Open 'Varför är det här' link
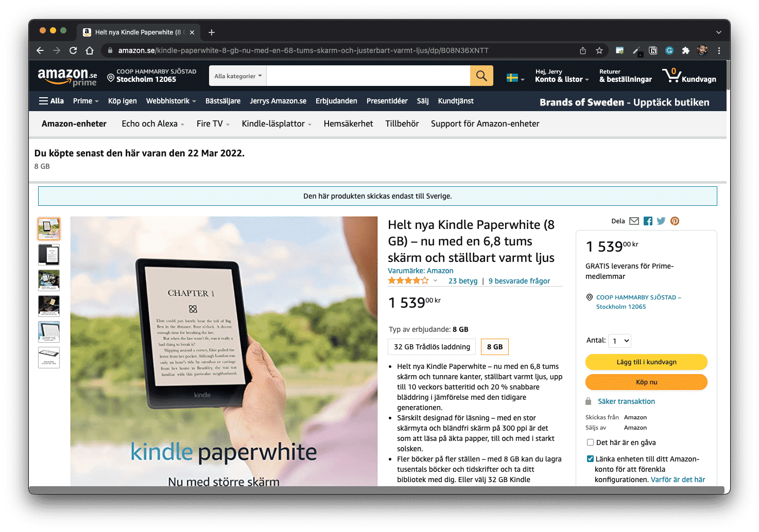The width and height of the screenshot is (759, 532). pyautogui.click(x=678, y=480)
